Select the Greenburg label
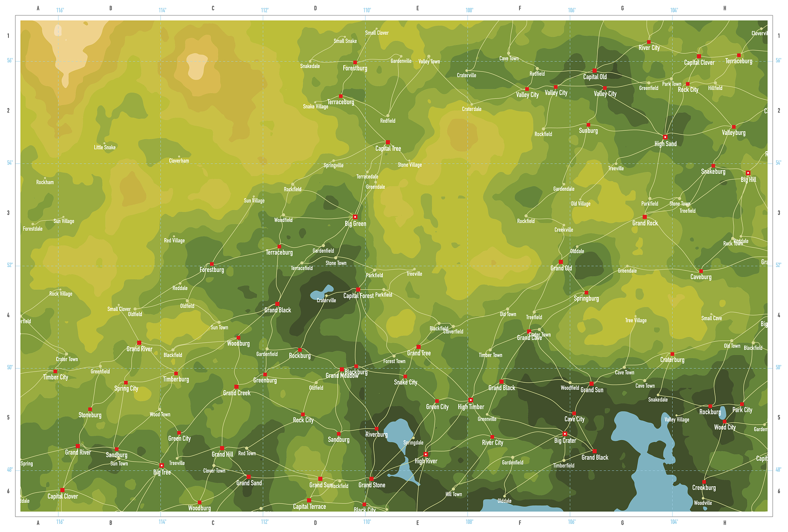Viewport: 788px width, 532px height. 265,380
